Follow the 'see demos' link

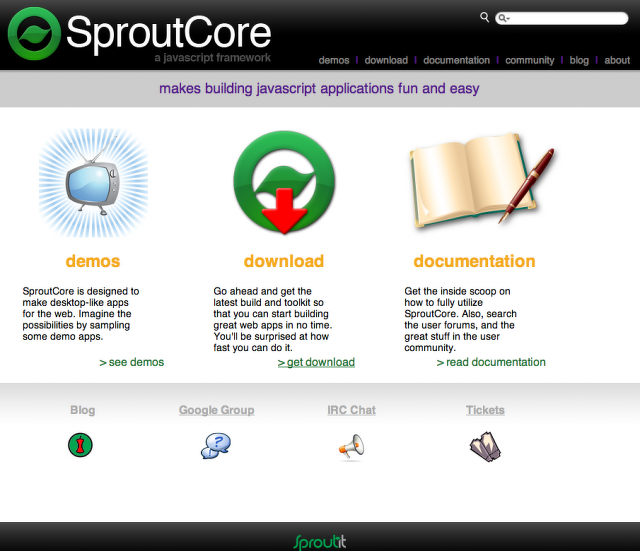point(132,362)
